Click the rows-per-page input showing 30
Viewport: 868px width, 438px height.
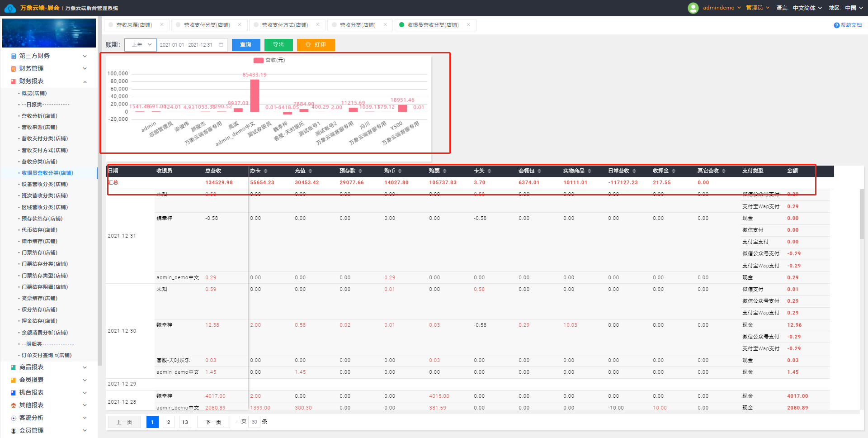click(255, 422)
